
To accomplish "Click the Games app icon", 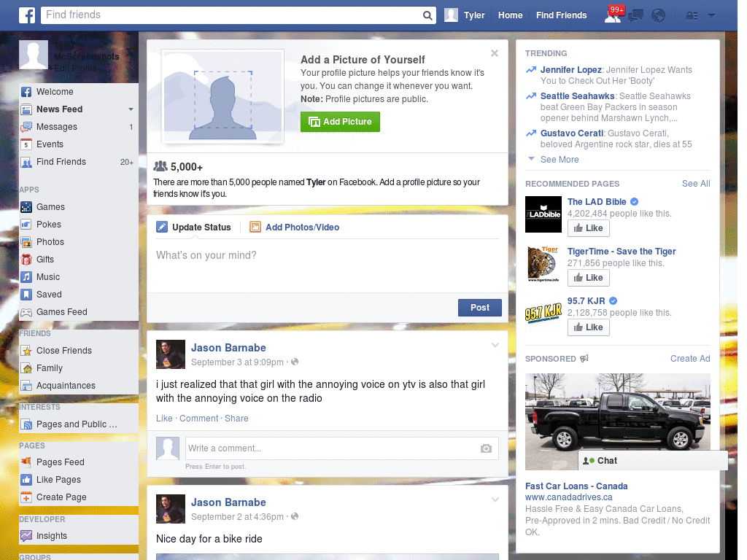I will coord(26,207).
